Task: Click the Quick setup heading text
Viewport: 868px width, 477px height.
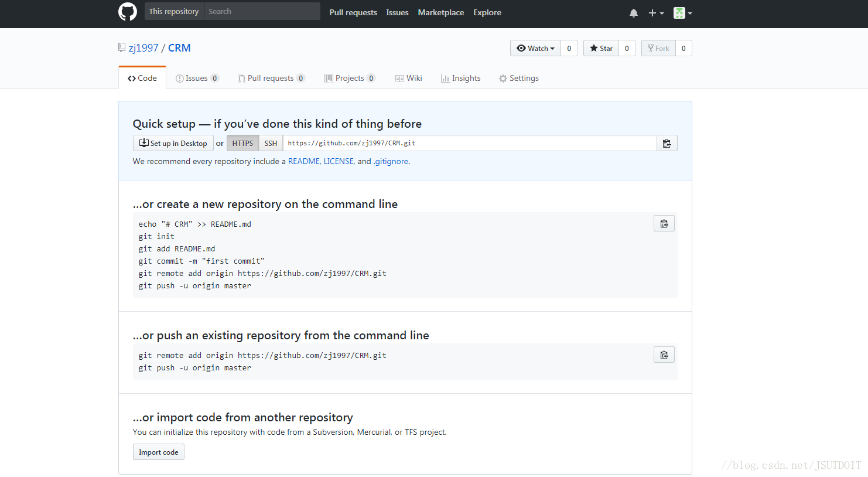Action: (x=277, y=124)
